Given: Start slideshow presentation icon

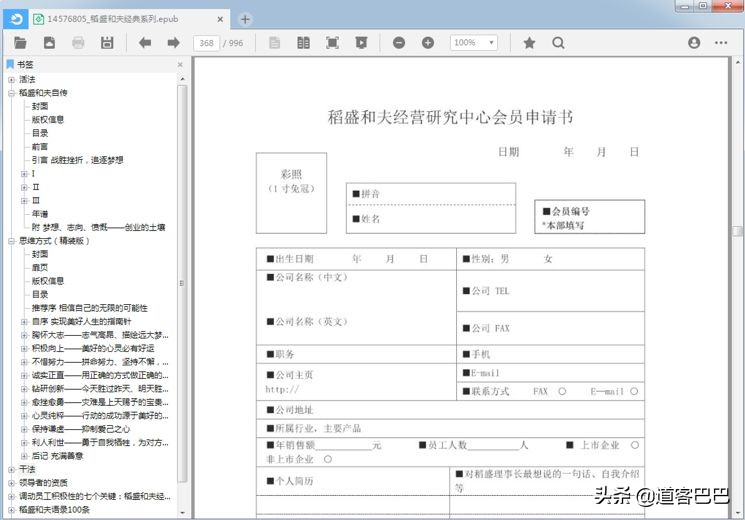Looking at the screenshot, I should 361,43.
